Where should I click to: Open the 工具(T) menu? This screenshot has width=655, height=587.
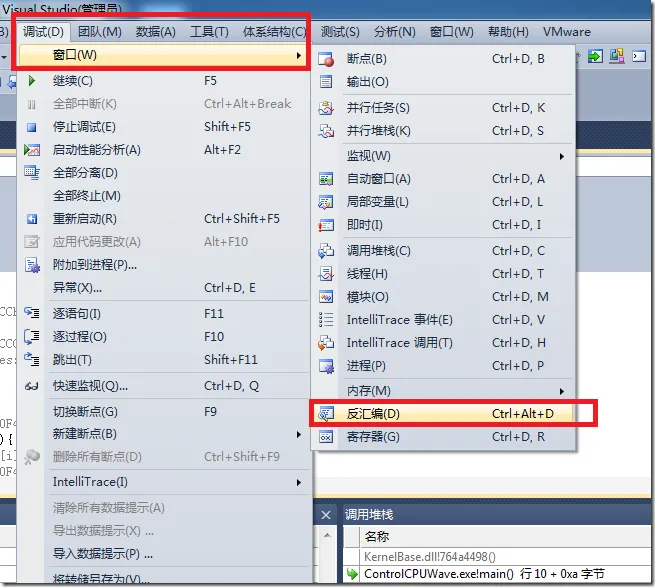coord(209,32)
